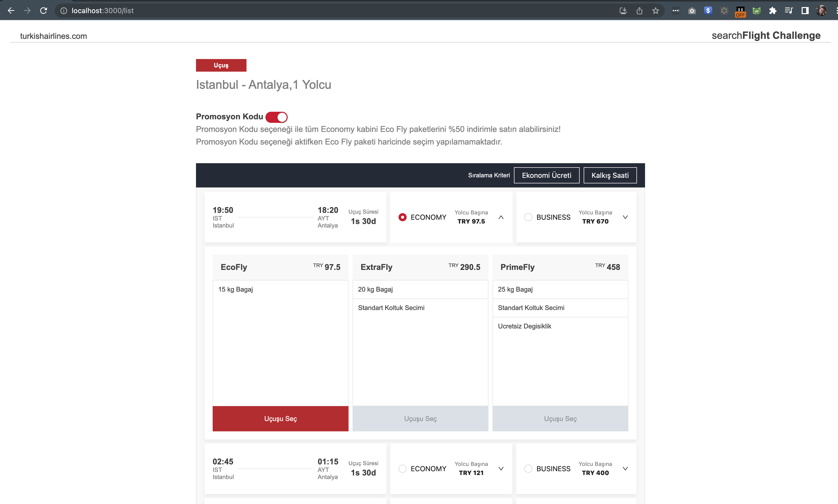Click the share page icon
This screenshot has width=838, height=504.
click(x=639, y=11)
